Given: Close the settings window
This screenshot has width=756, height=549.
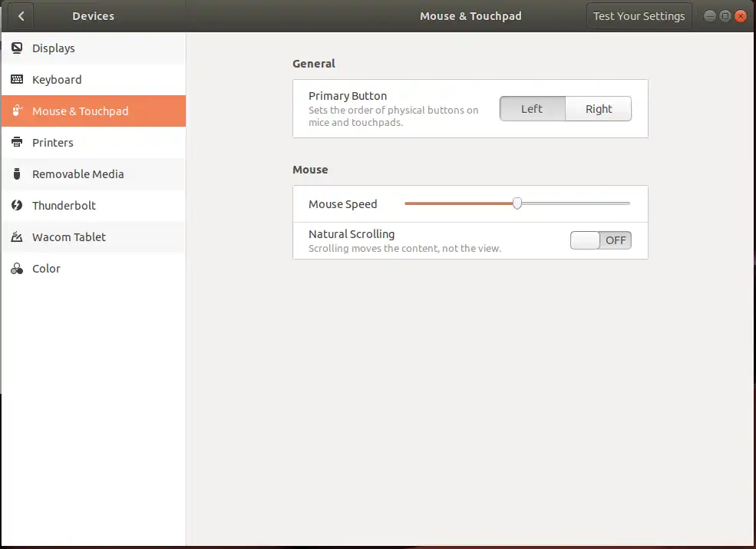Looking at the screenshot, I should tap(741, 16).
